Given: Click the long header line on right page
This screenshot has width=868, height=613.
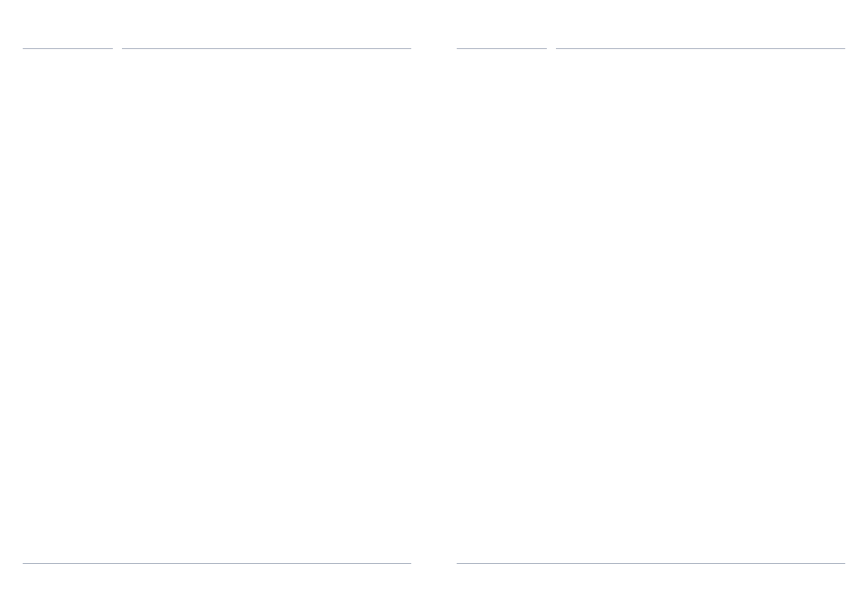Looking at the screenshot, I should click(700, 48).
